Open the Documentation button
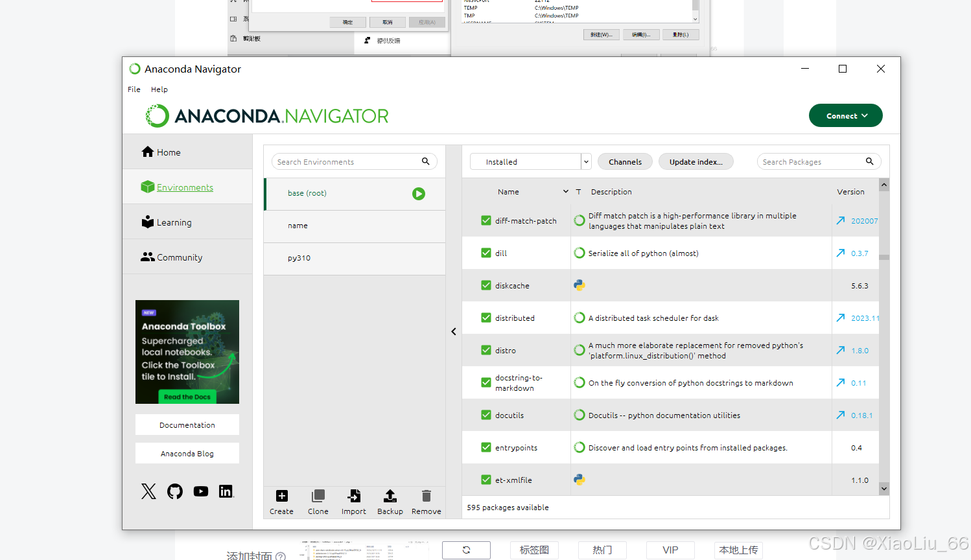This screenshot has width=971, height=560. pyautogui.click(x=187, y=425)
